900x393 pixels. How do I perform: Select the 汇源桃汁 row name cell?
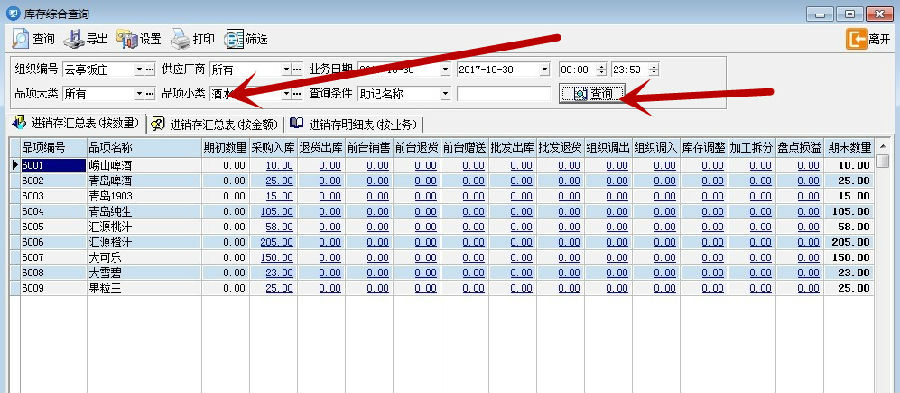tap(144, 227)
